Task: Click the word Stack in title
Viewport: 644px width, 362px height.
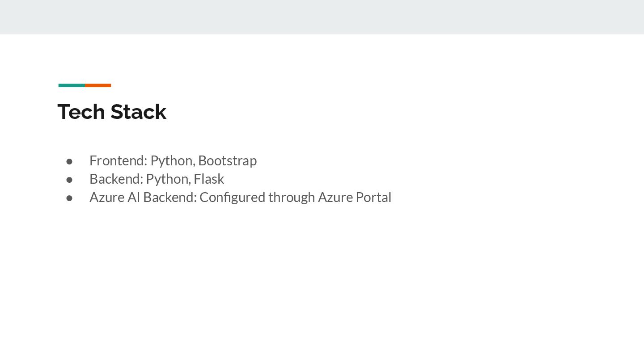Action: (139, 112)
